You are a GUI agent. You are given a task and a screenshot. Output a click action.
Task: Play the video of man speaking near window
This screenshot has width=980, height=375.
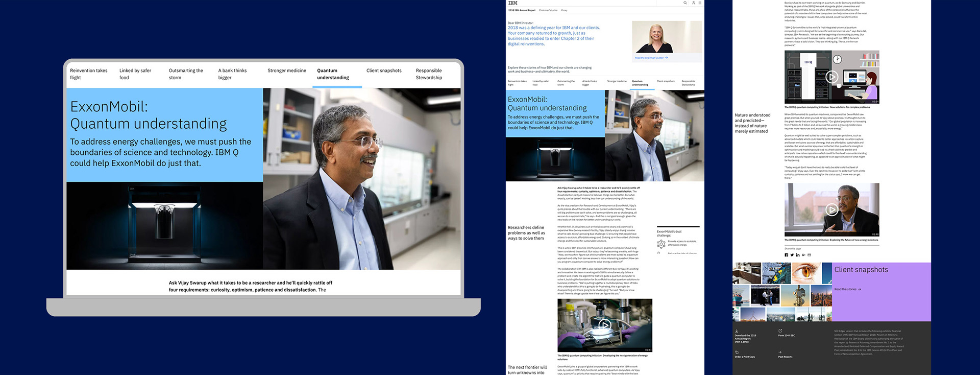(x=831, y=209)
